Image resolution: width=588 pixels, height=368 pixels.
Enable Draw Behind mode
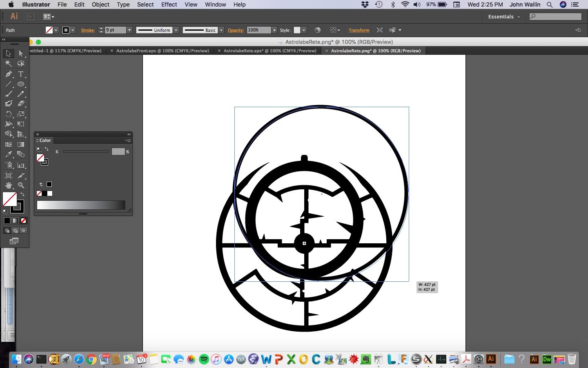pos(15,231)
